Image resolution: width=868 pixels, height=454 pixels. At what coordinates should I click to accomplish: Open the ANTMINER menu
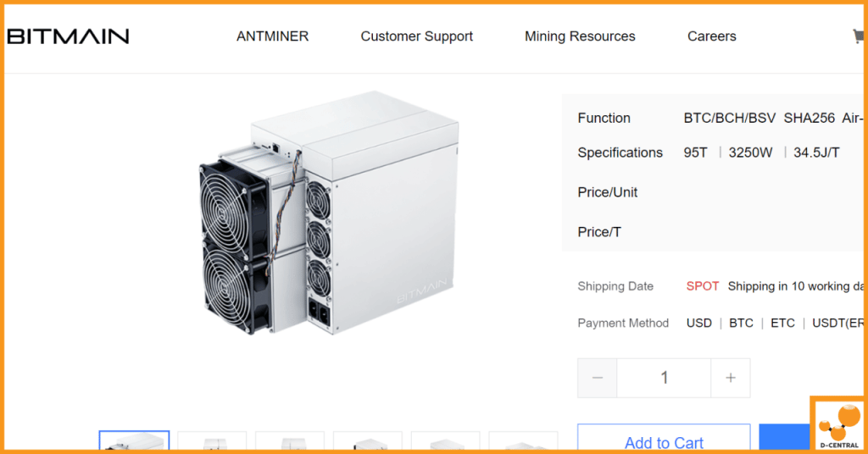[x=272, y=36]
